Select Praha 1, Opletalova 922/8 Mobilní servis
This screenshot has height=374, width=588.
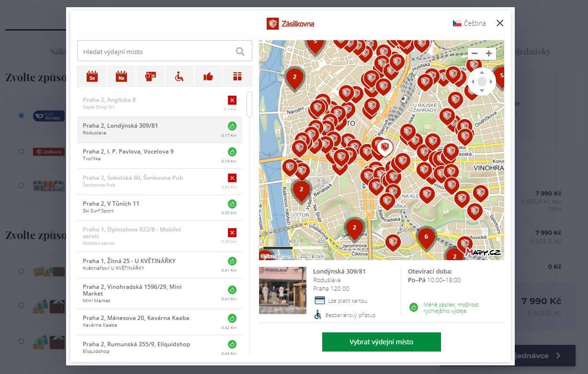tap(159, 236)
